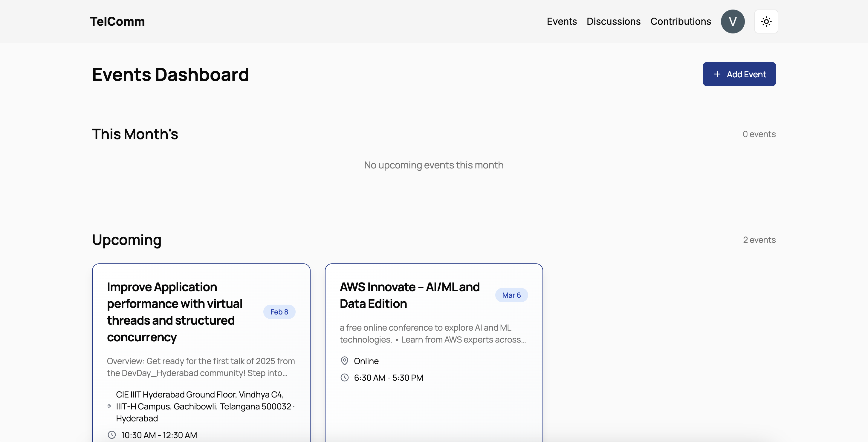
Task: Click the small pin icon by IIIT-H address
Action: click(x=109, y=406)
